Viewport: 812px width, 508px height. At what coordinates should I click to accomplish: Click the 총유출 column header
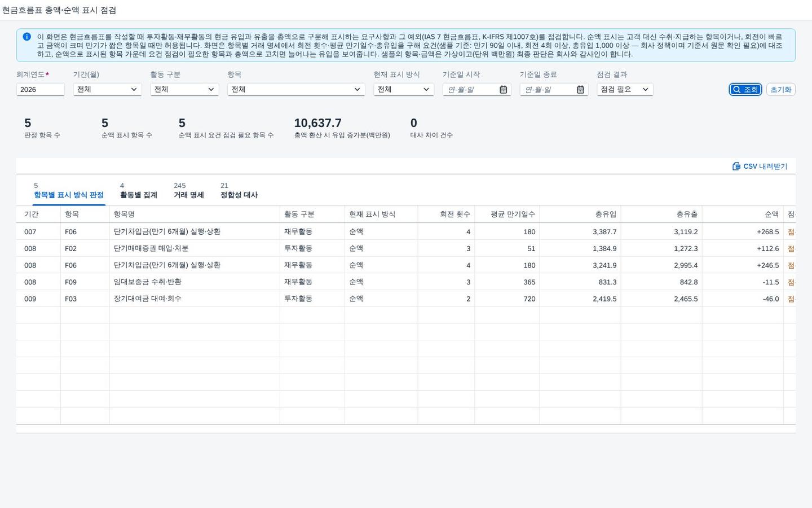tap(661, 214)
